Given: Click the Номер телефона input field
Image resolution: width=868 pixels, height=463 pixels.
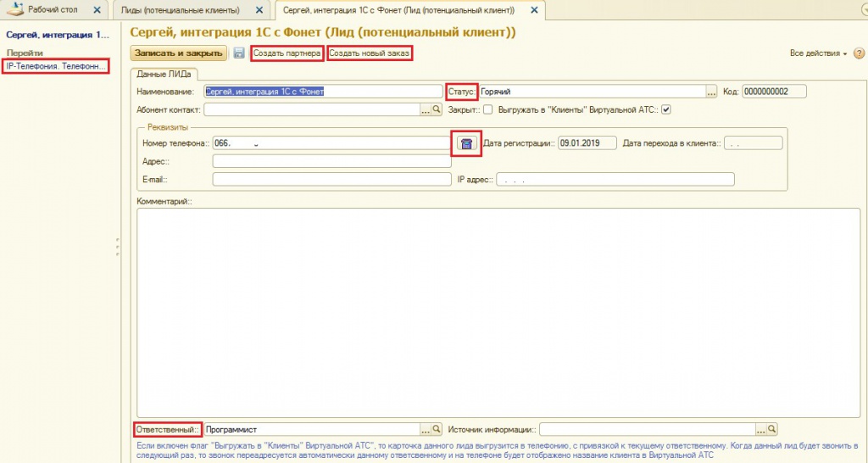Looking at the screenshot, I should (331, 143).
